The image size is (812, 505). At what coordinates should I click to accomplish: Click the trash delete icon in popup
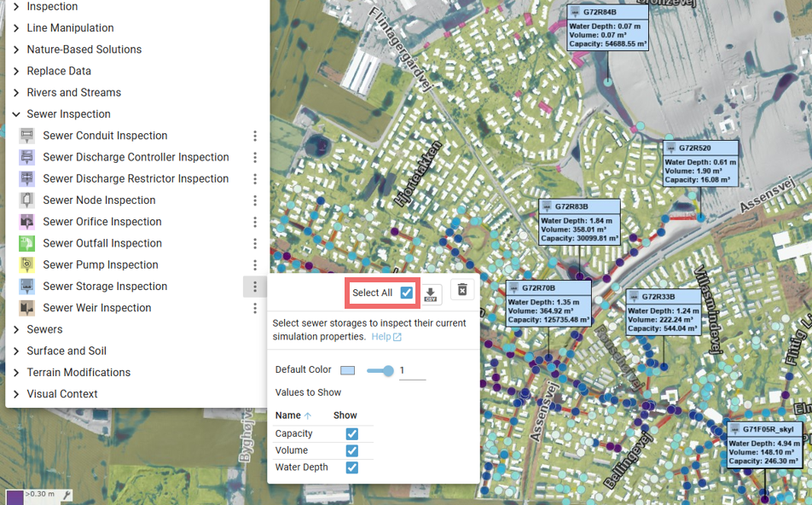coord(462,290)
